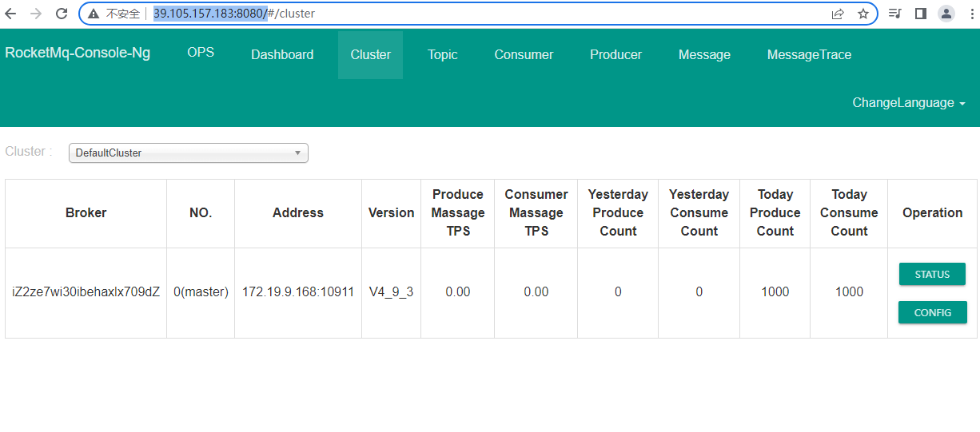The width and height of the screenshot is (980, 432).
Task: Click Today Consume Count header
Action: (849, 212)
